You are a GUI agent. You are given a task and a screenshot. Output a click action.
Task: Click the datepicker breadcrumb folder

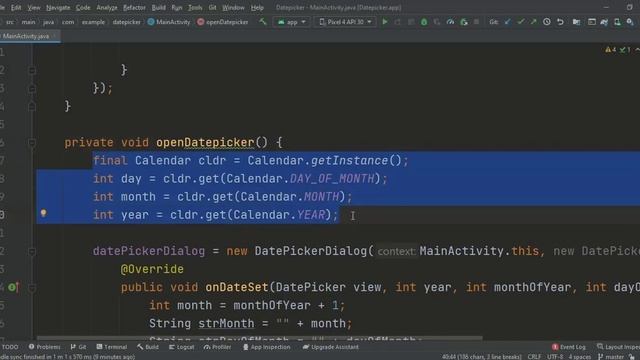126,22
